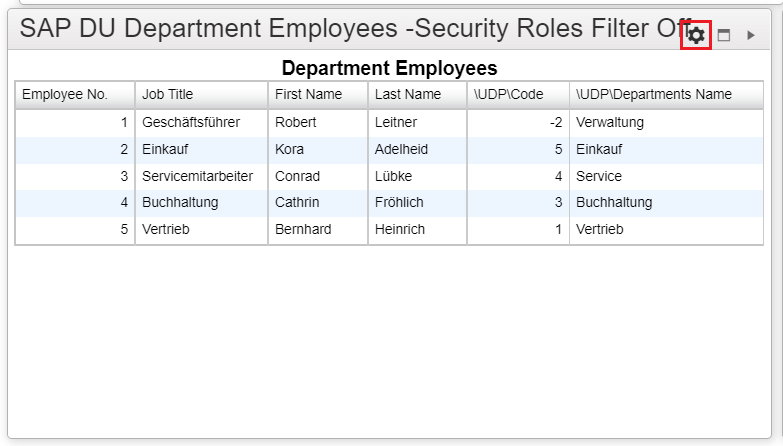This screenshot has height=446, width=783.
Task: Select the Verwaltung department cell
Action: [x=666, y=122]
